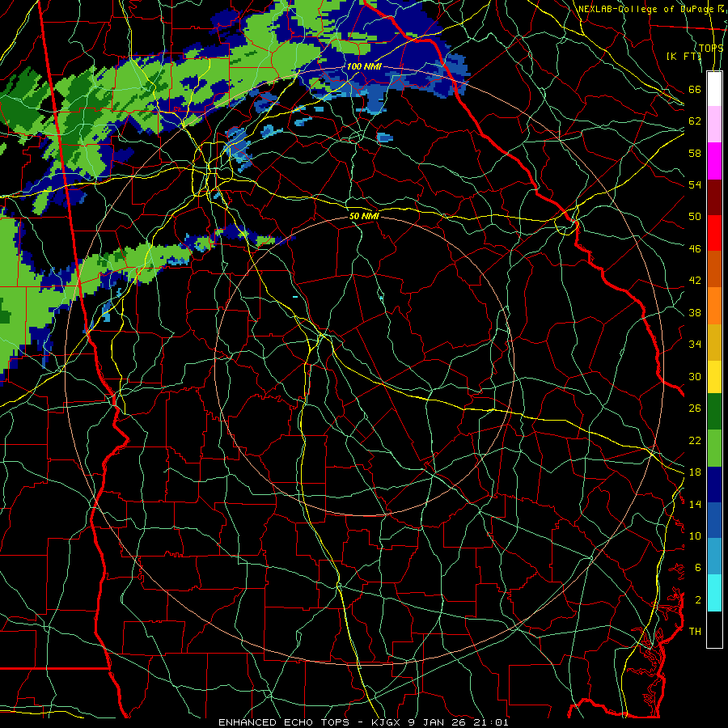The width and height of the screenshot is (728, 728).
Task: Click the dark red swatch between 50 and 54
Action: [714, 197]
